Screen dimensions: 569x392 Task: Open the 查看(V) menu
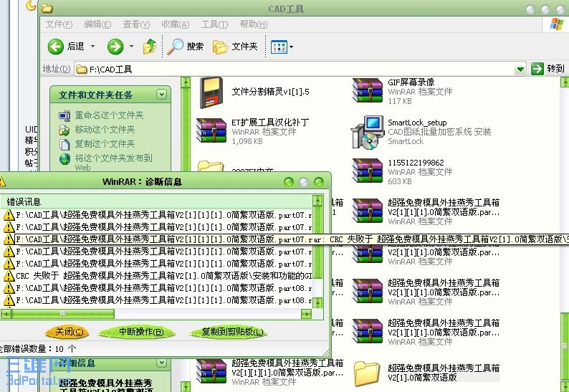pos(136,24)
